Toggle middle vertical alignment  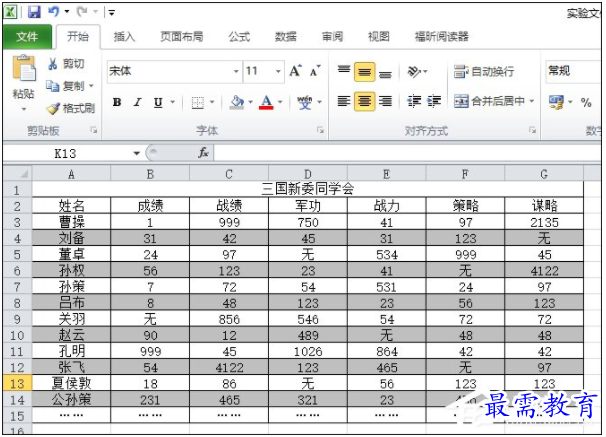pyautogui.click(x=364, y=71)
